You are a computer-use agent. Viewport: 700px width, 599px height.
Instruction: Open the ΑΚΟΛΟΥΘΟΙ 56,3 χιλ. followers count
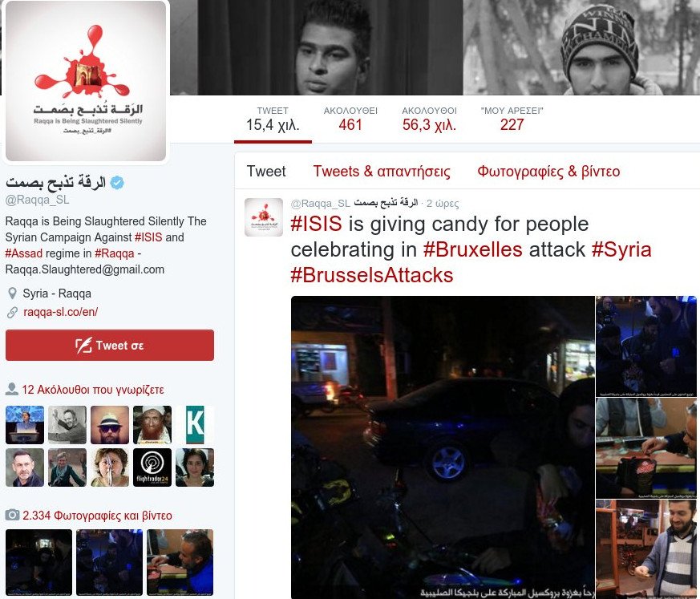click(430, 119)
